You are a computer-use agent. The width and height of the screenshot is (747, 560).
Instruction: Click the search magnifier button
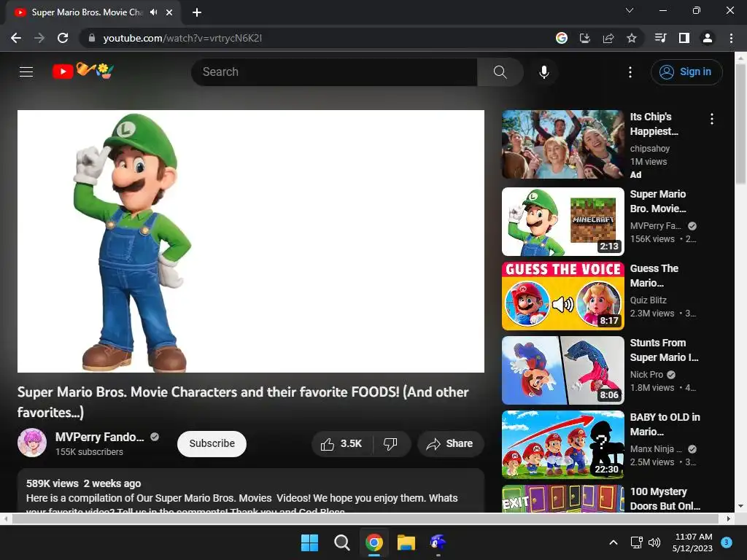(x=500, y=72)
